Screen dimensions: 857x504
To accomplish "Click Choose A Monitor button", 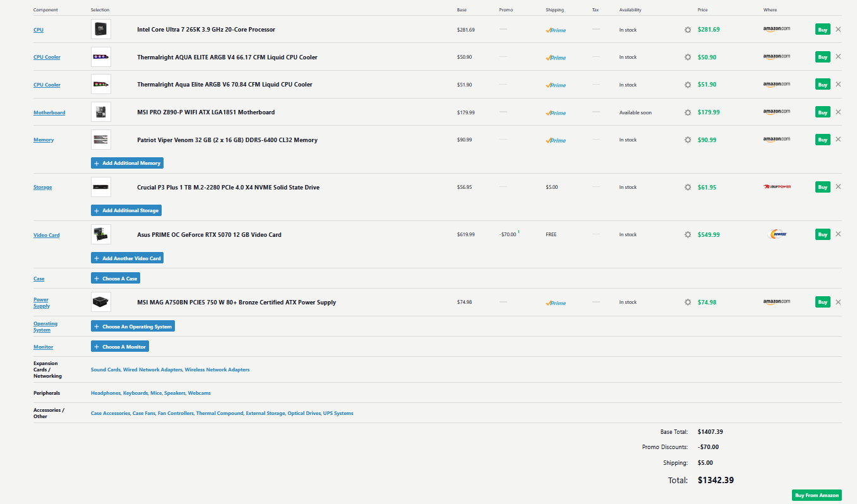I will (x=120, y=347).
